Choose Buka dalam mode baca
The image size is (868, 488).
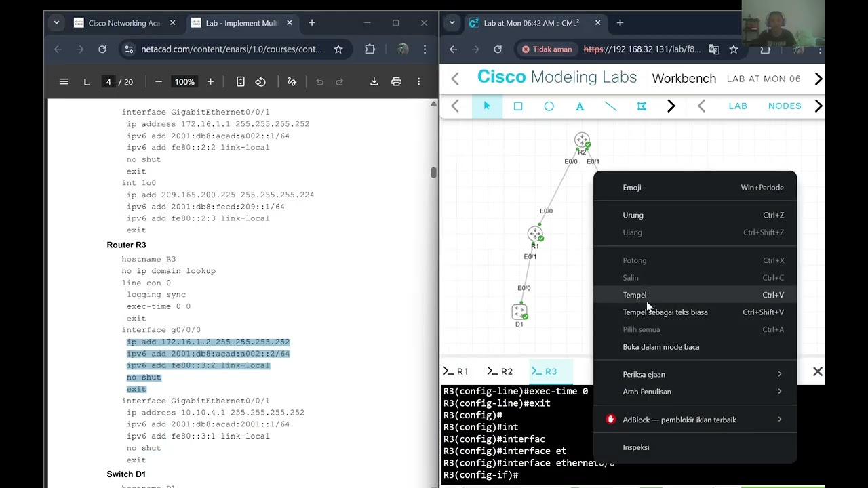click(x=695, y=347)
